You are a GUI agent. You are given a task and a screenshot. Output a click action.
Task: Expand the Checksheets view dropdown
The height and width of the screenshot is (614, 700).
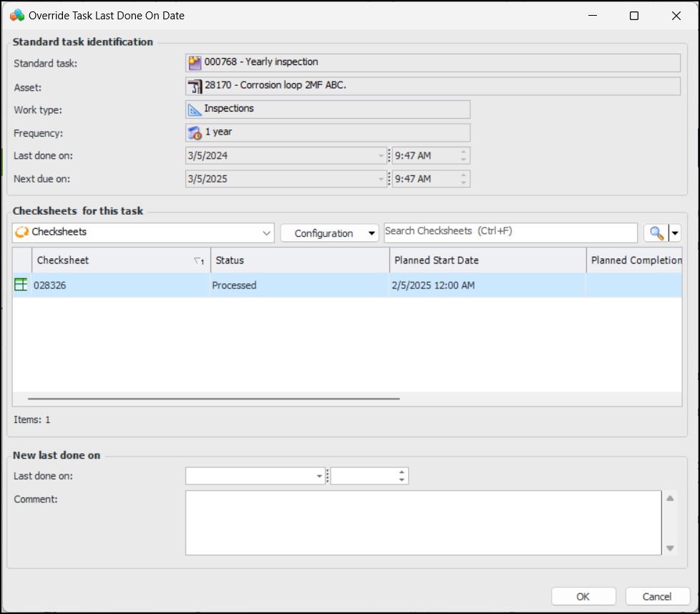(267, 233)
